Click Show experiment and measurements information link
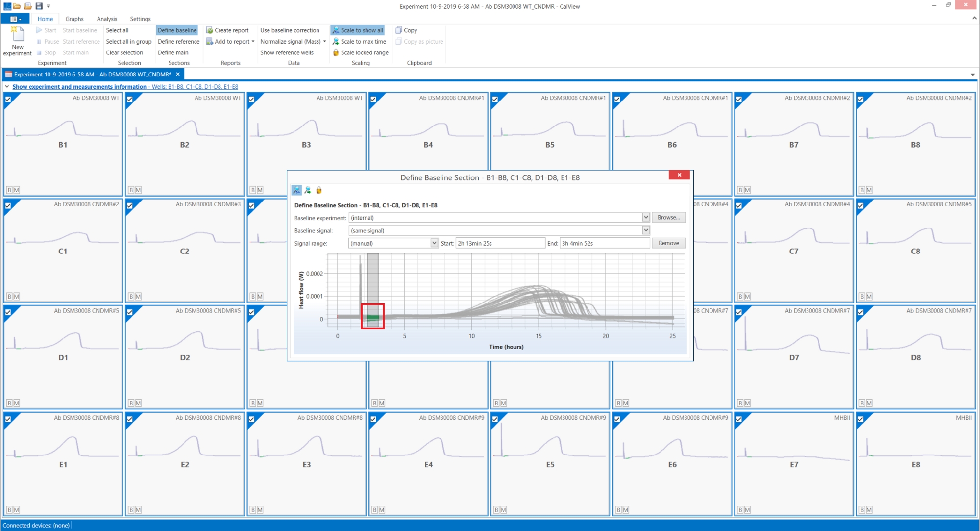Screen dimensions: 980x531 pyautogui.click(x=79, y=86)
